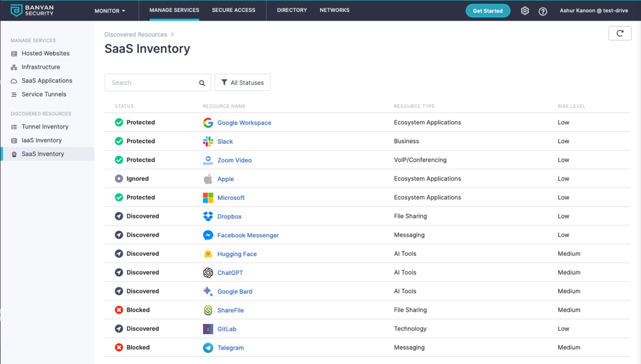Open the Slack resource link
Viewport: 641px width, 364px height.
pos(225,142)
